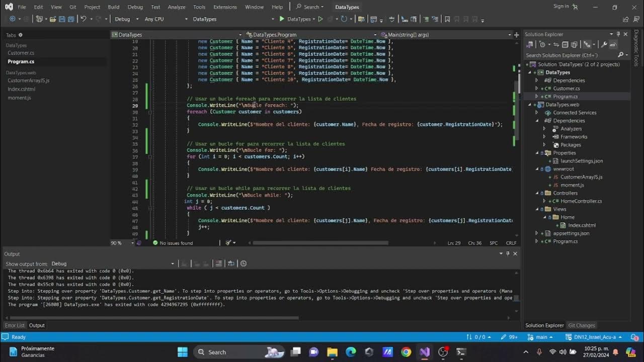Viewport: 644px width, 362px height.
Task: Open Customer.cs in the Tabs list
Action: tap(21, 53)
